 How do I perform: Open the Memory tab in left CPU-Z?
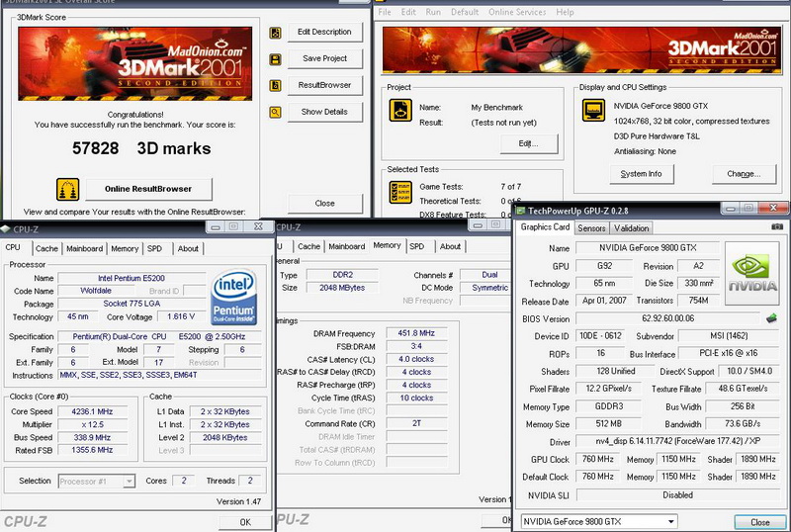(x=125, y=248)
